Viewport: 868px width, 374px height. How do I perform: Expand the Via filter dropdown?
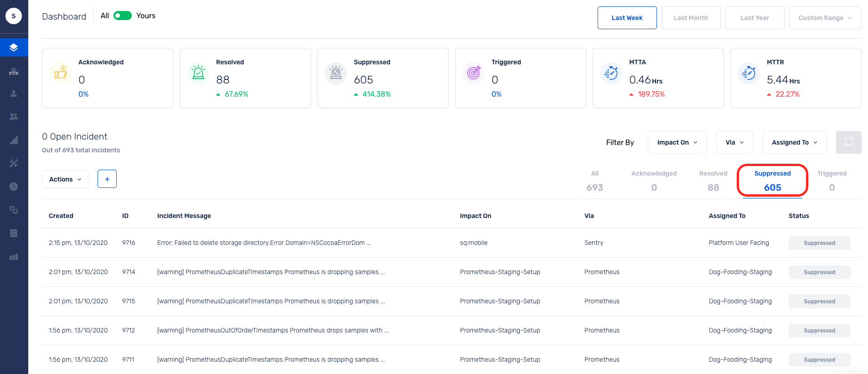click(x=734, y=142)
